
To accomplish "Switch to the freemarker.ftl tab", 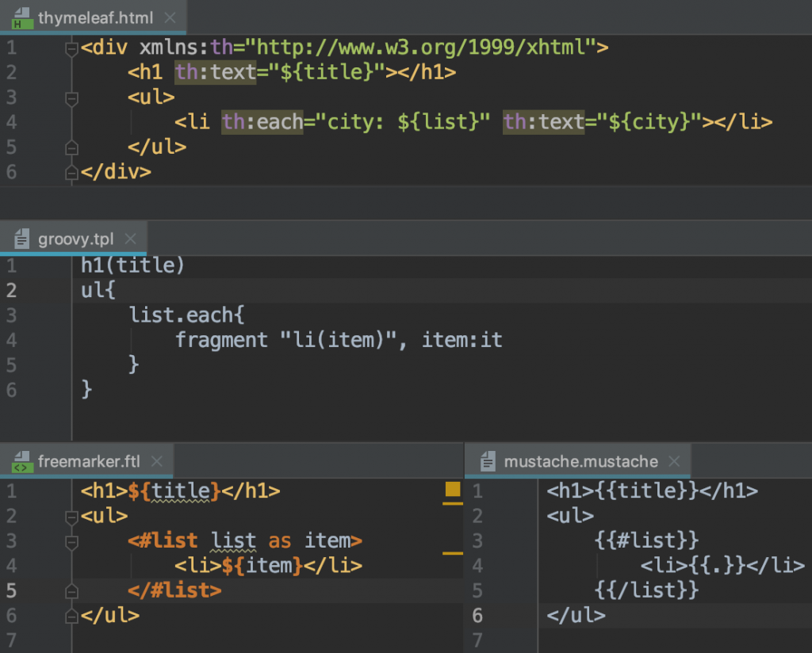I will [x=86, y=461].
